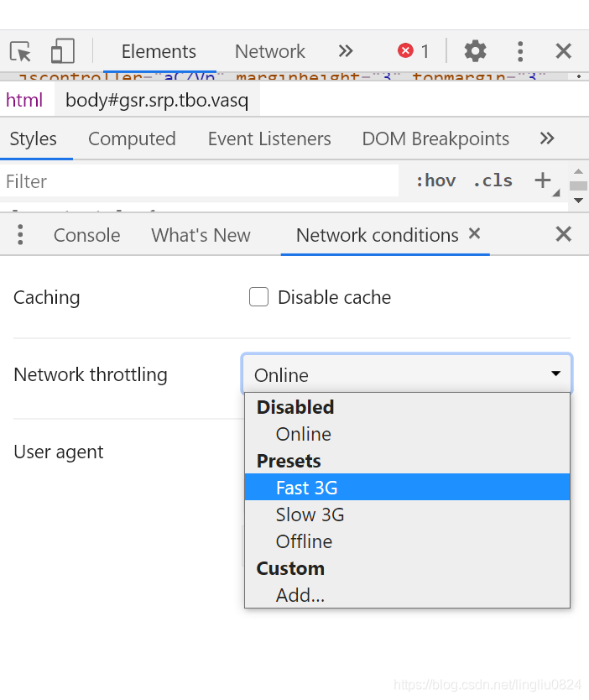589x700 pixels.
Task: Enable the Disable cache checkbox
Action: (x=258, y=297)
